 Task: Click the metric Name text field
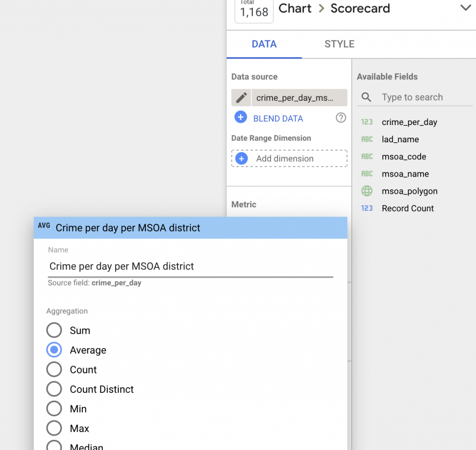pyautogui.click(x=190, y=266)
